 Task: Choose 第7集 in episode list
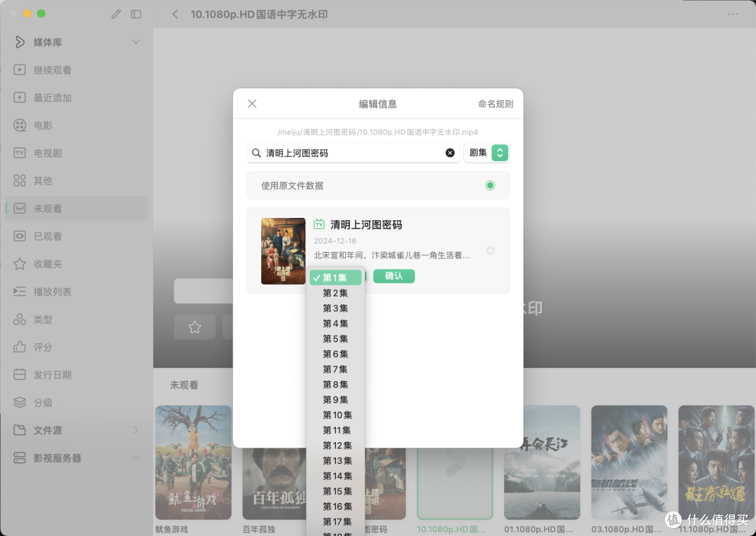335,369
